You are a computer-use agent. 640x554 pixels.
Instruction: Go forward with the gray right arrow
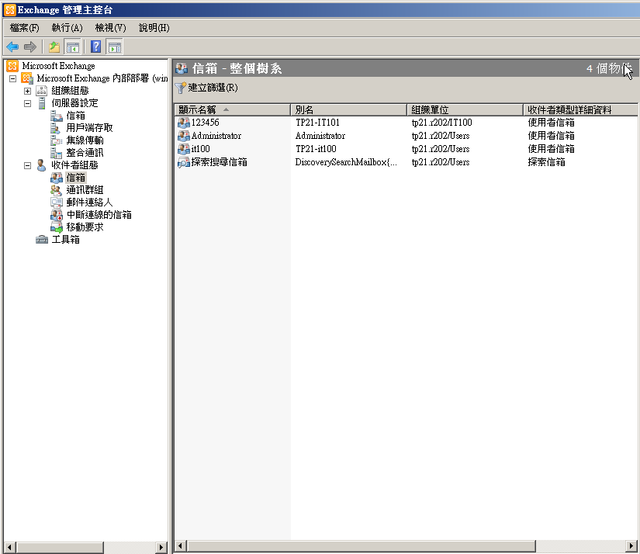pos(30,47)
